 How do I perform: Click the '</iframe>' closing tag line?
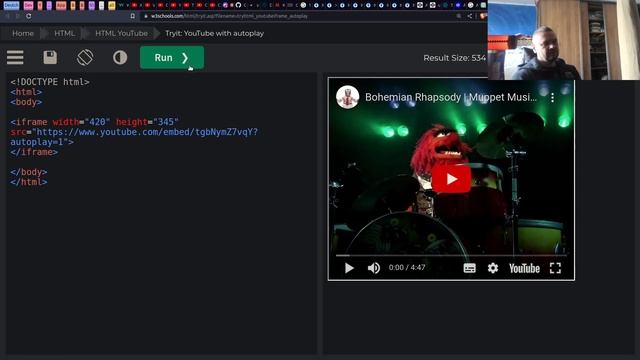click(x=34, y=152)
